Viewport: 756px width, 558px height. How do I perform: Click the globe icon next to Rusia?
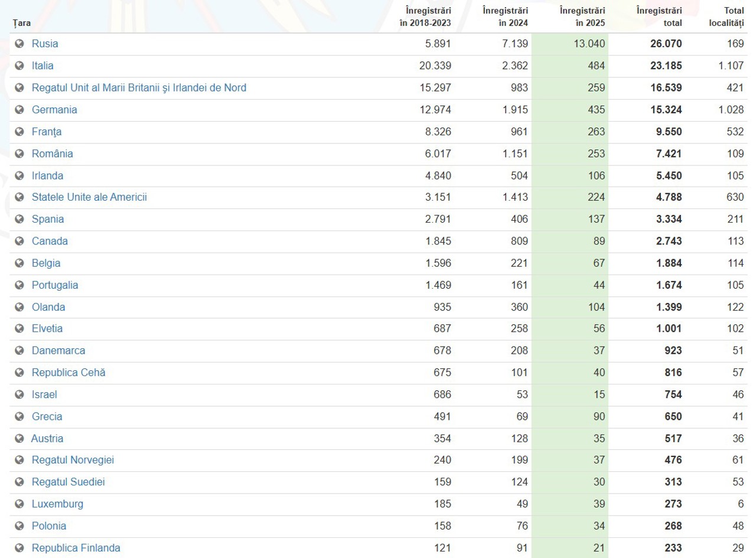point(19,44)
